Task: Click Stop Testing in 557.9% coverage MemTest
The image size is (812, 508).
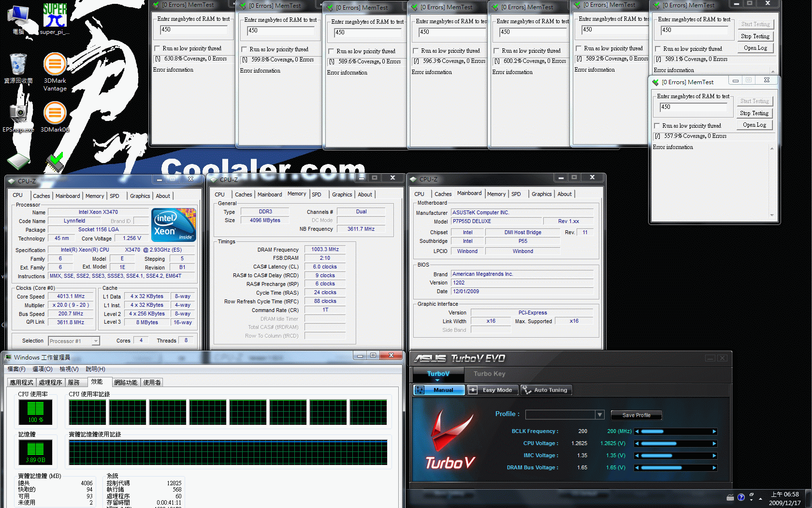Action: point(754,113)
